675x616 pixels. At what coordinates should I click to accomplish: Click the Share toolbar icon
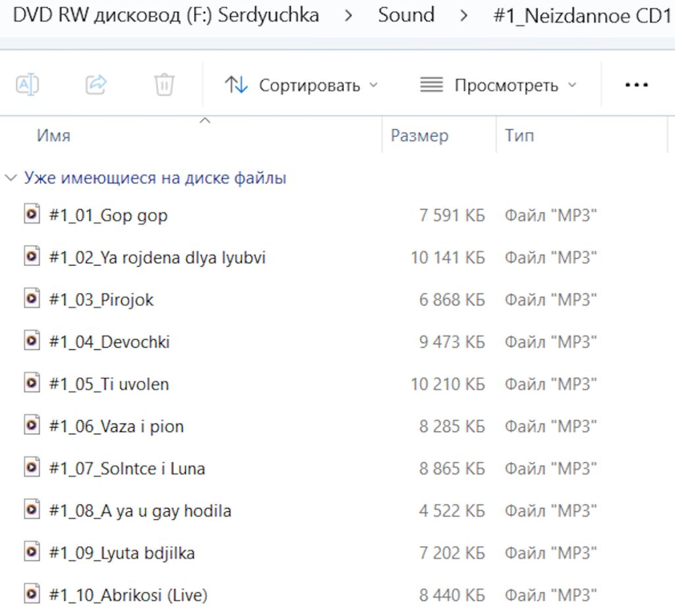96,84
